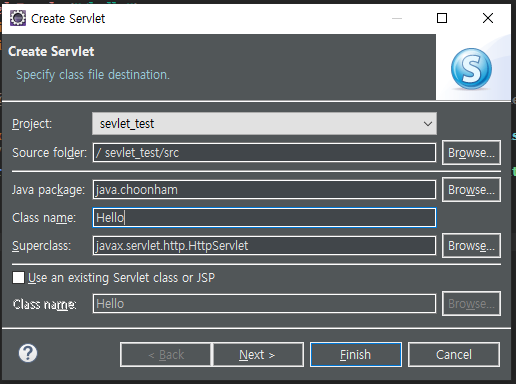Click the Next button
516x384 pixels.
point(258,355)
